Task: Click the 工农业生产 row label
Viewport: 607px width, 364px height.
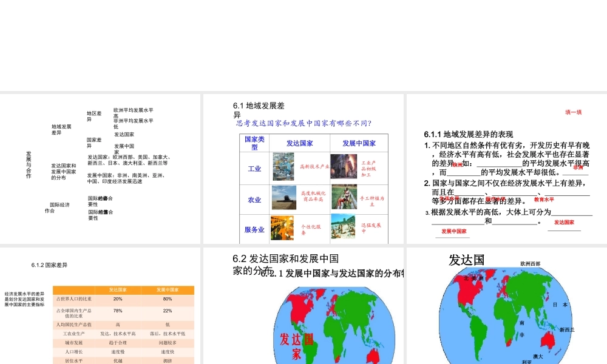Action: tap(74, 334)
